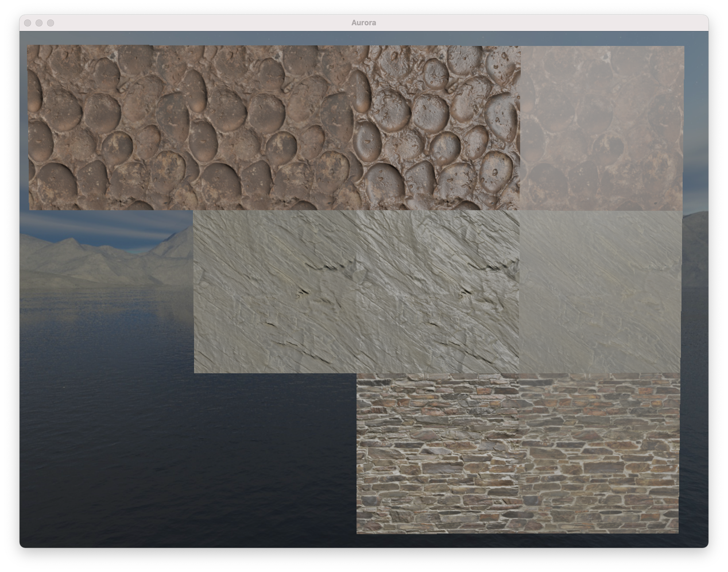Select the leftmost gray slate rock tile
The height and width of the screenshot is (572, 728).
point(275,291)
